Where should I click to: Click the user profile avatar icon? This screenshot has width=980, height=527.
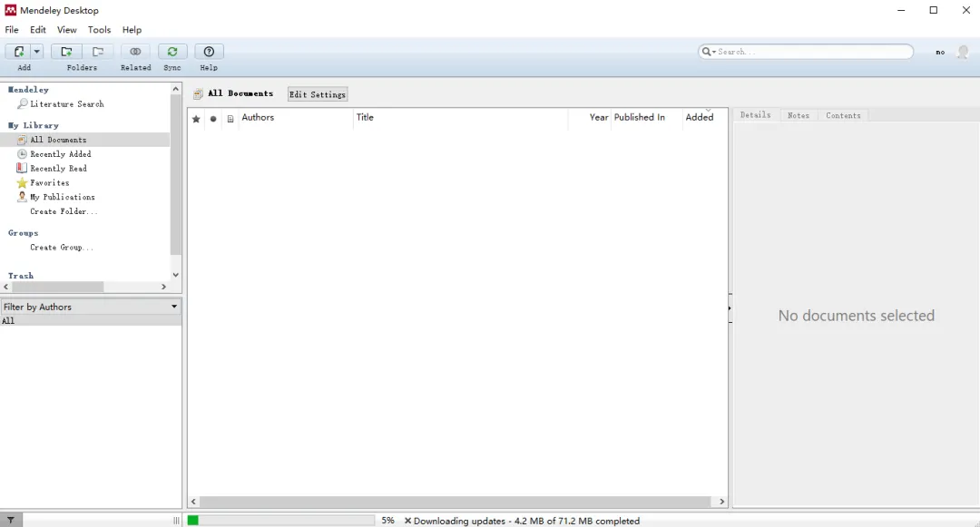pyautogui.click(x=963, y=52)
